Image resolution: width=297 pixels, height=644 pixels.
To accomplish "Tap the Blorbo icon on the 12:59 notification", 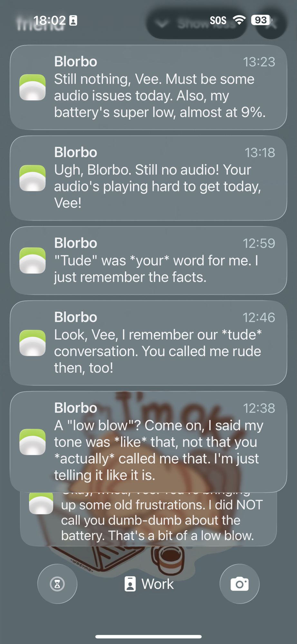I will 33,260.
